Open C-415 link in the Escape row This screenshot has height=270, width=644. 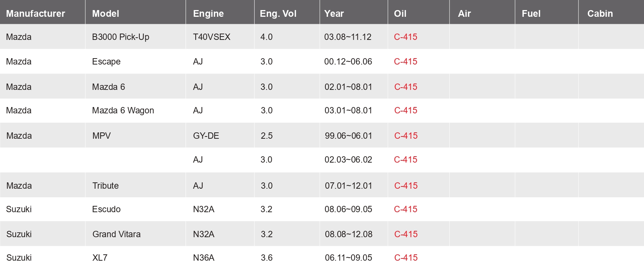[x=405, y=62]
